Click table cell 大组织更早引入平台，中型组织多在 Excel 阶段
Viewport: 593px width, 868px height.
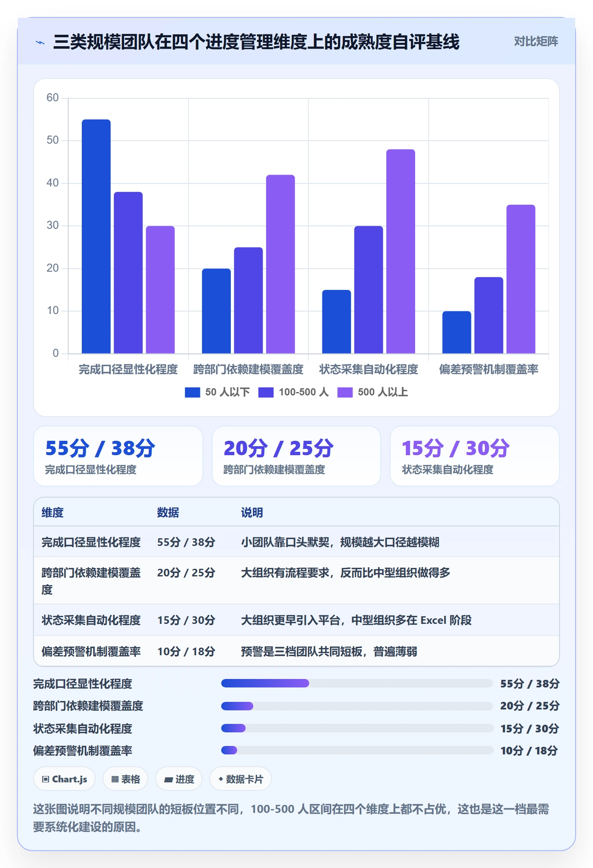pos(356,620)
